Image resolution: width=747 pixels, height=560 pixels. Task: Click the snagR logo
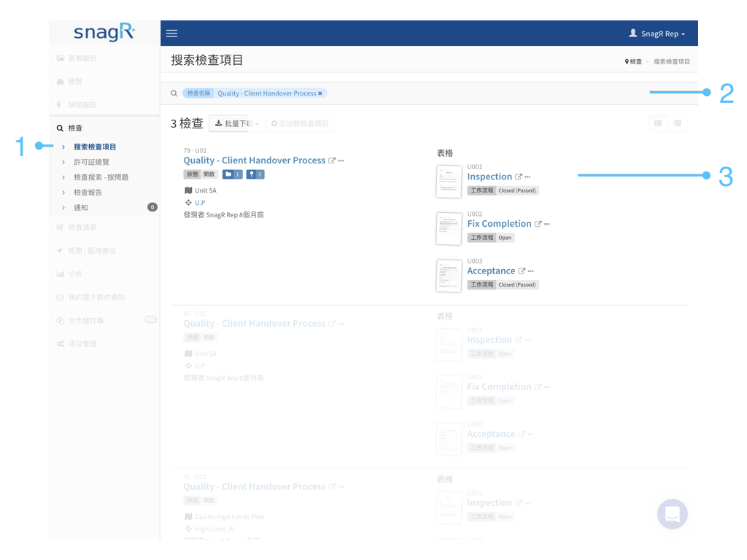[104, 32]
